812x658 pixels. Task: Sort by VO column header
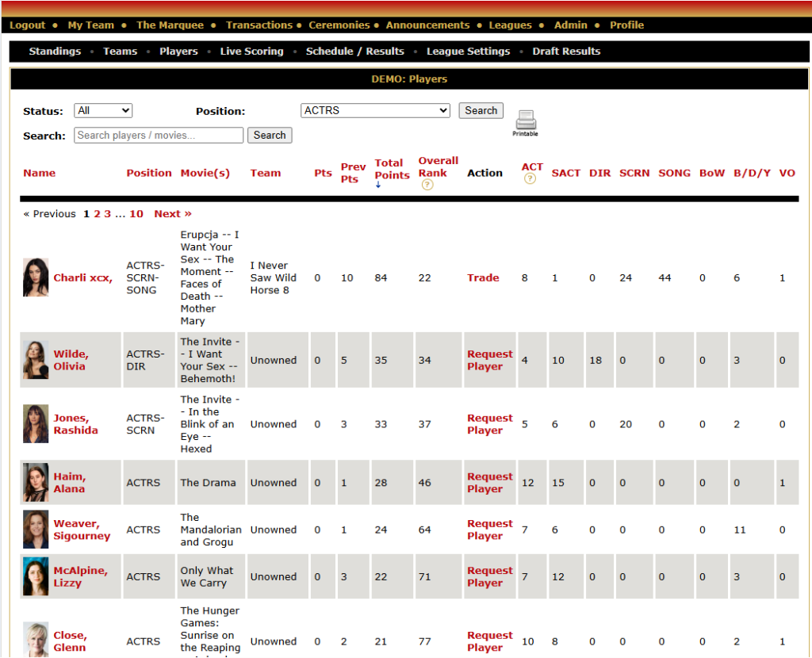(787, 173)
